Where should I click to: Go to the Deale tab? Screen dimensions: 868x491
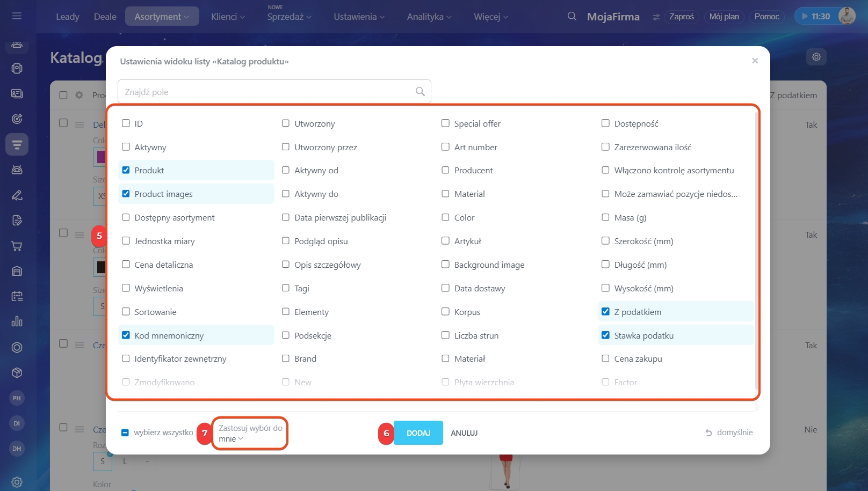pos(105,17)
